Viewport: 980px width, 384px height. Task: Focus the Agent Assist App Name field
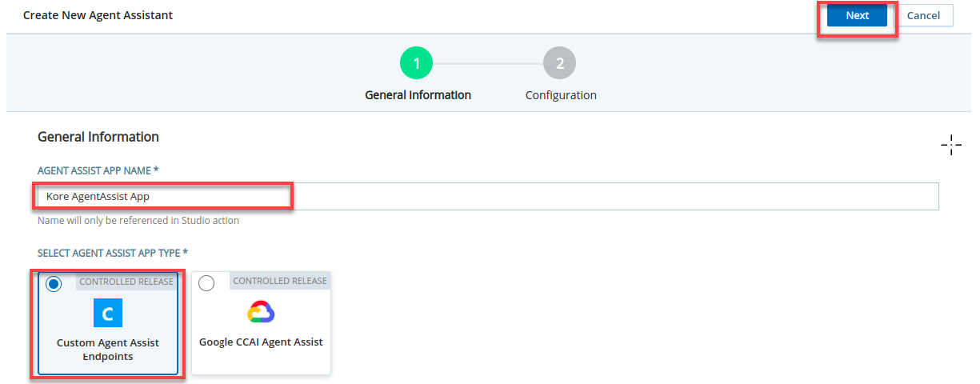[488, 196]
